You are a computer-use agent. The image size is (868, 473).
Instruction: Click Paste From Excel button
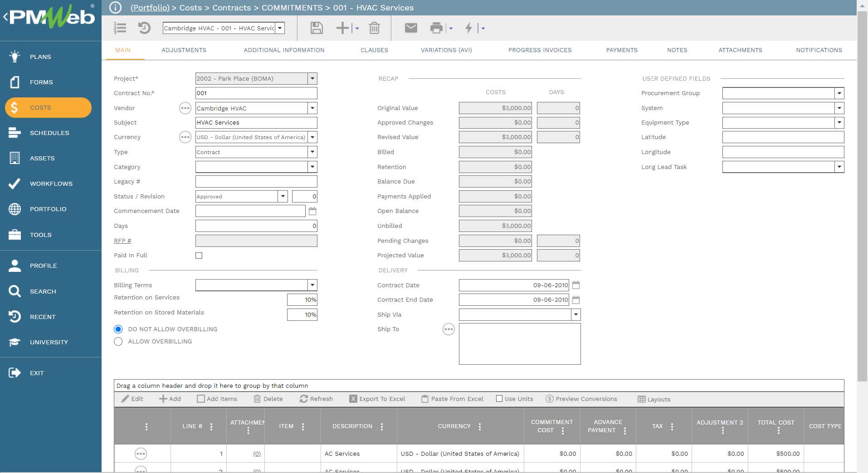coord(452,399)
